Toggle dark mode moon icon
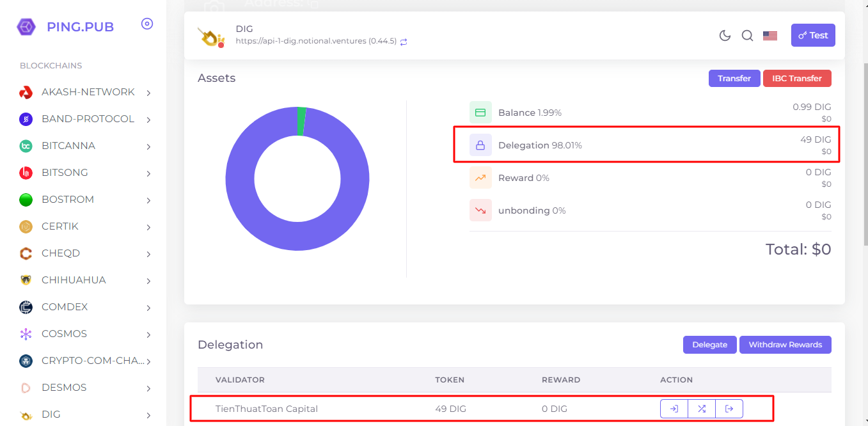 point(725,36)
